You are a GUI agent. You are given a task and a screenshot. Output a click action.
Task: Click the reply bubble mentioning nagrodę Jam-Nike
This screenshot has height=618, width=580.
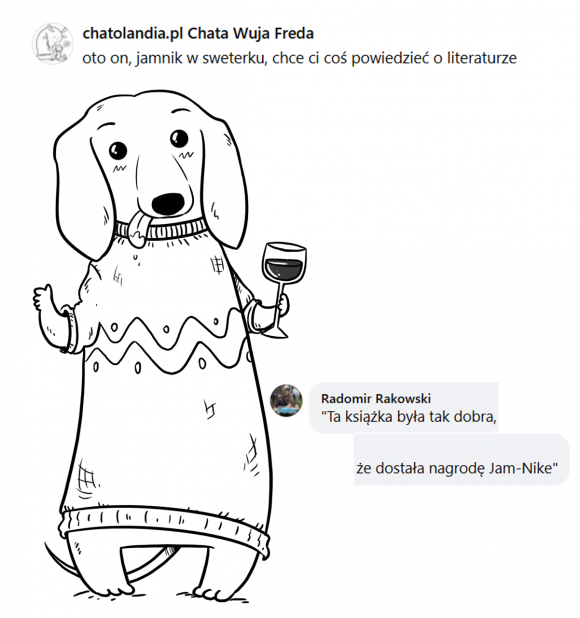tap(461, 460)
